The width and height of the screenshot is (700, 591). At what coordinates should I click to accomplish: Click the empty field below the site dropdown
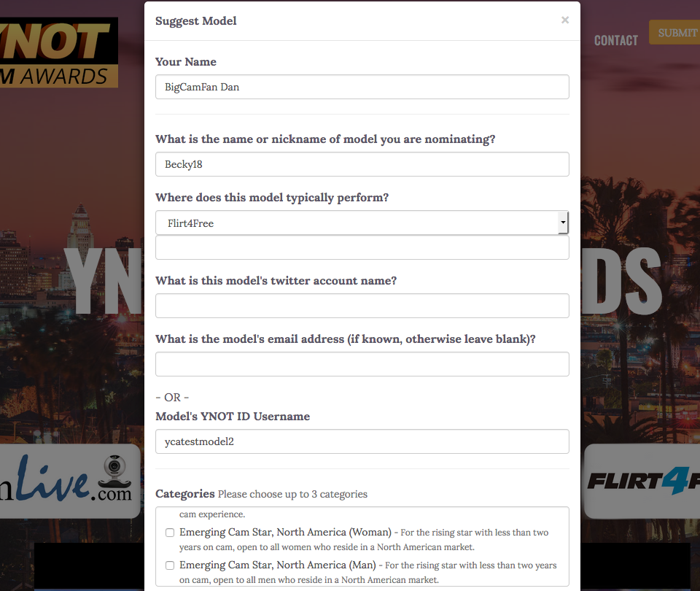pyautogui.click(x=362, y=248)
